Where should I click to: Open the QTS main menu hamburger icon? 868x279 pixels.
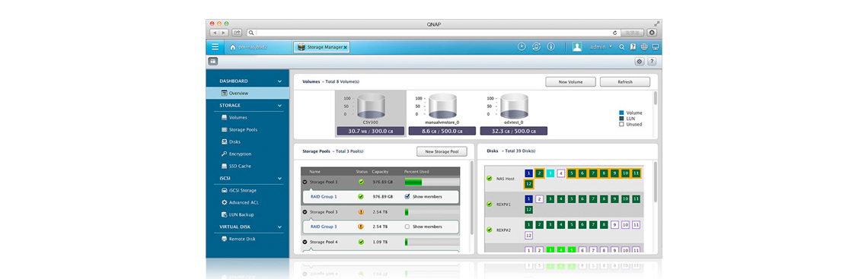pyautogui.click(x=215, y=47)
